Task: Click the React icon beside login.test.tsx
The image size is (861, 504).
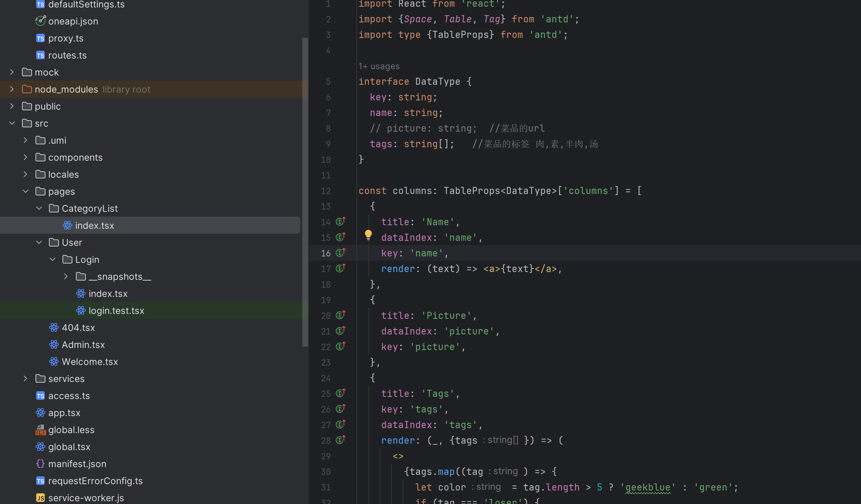Action: tap(81, 311)
